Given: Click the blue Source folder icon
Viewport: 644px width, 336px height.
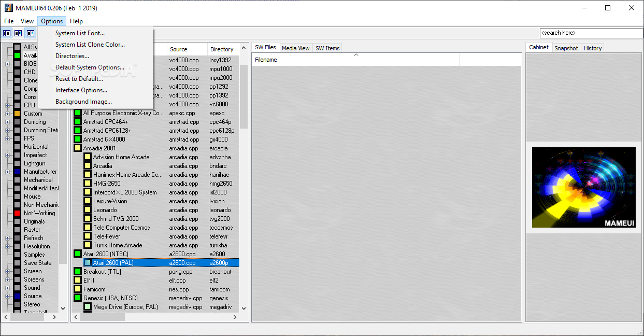Looking at the screenshot, I should point(17,296).
